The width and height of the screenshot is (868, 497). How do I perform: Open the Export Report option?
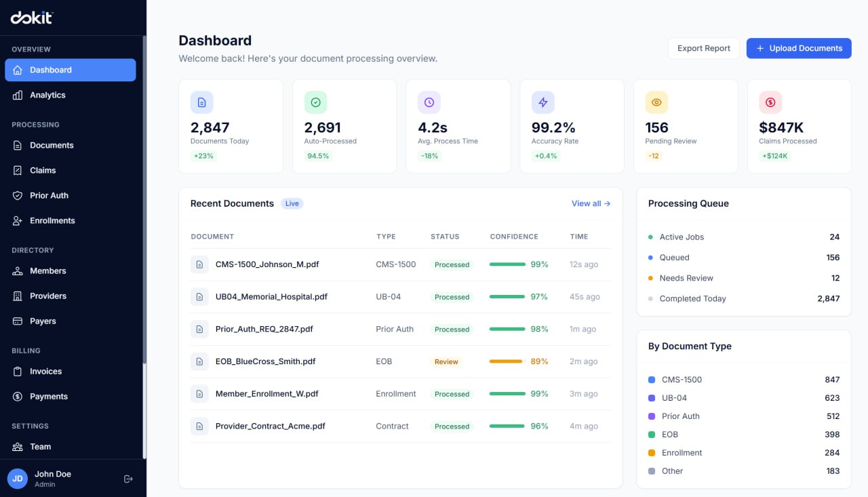(703, 48)
